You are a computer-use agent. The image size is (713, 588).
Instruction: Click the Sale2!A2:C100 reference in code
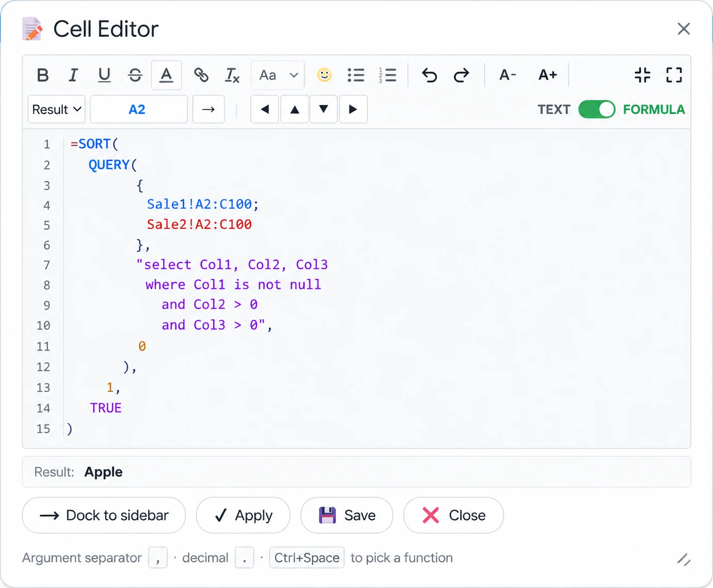[x=199, y=225]
